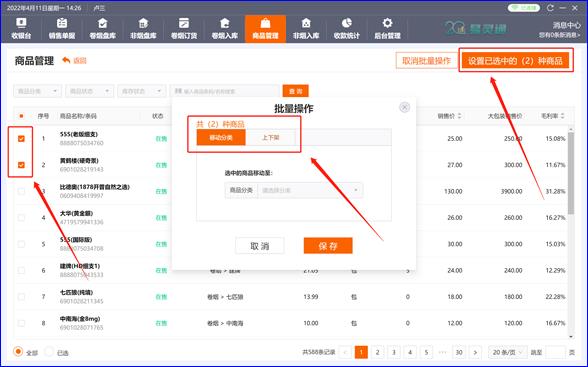Go to page 5
Screen dimensions: 588x367
click(426, 352)
